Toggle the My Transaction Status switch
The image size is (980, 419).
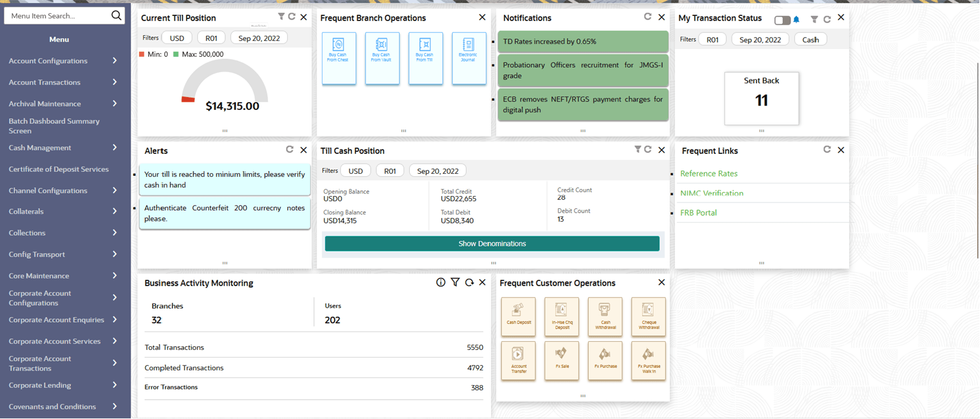782,20
